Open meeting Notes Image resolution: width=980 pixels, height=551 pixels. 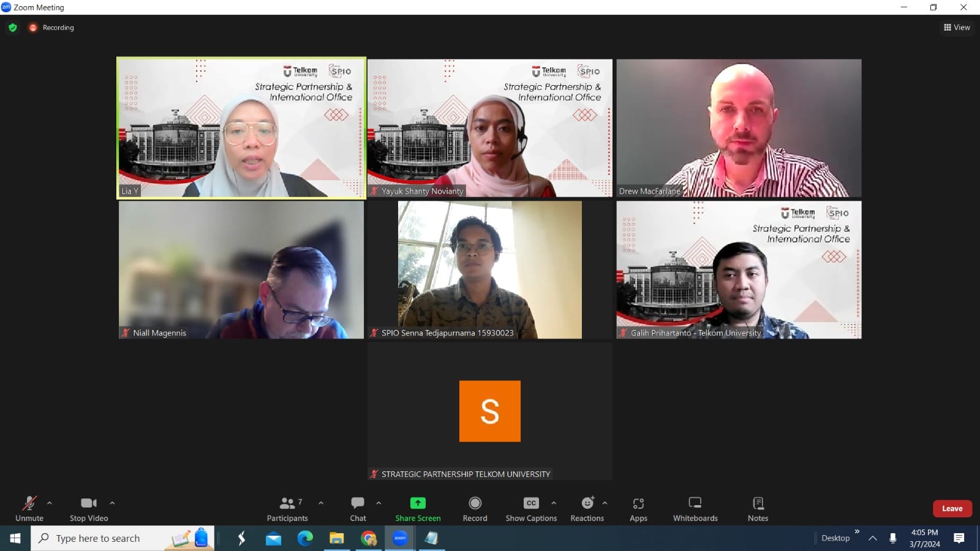(x=758, y=509)
